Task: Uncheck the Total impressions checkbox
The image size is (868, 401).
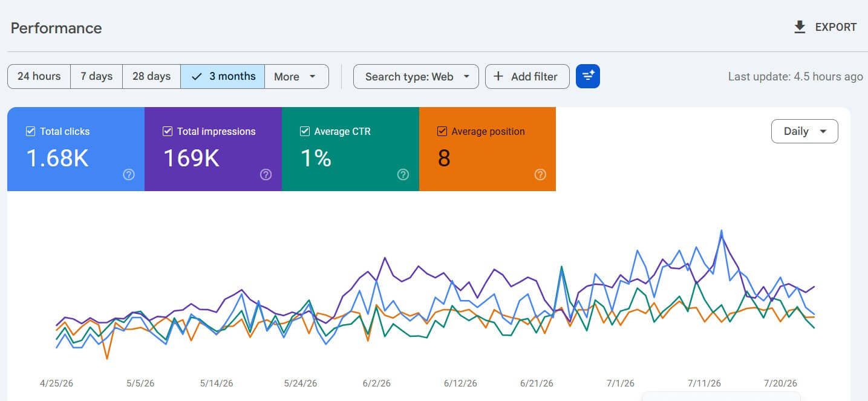Action: pos(168,131)
